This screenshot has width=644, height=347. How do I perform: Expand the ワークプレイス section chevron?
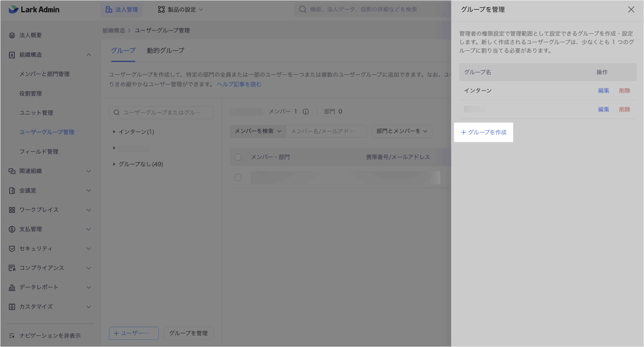point(89,210)
